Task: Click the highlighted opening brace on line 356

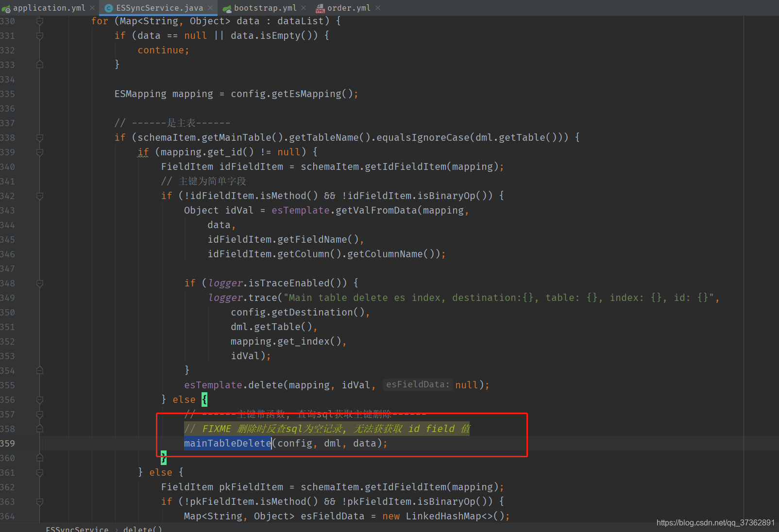Action: [x=204, y=399]
